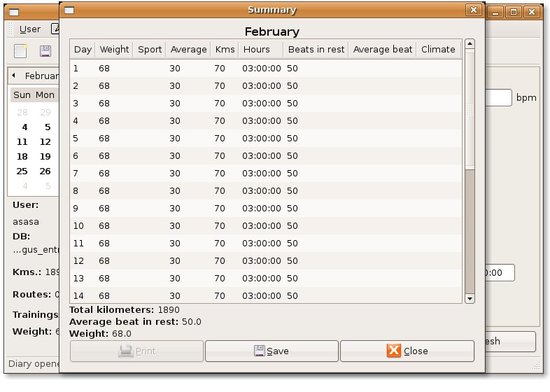Sort table by Kms column header

[x=225, y=49]
